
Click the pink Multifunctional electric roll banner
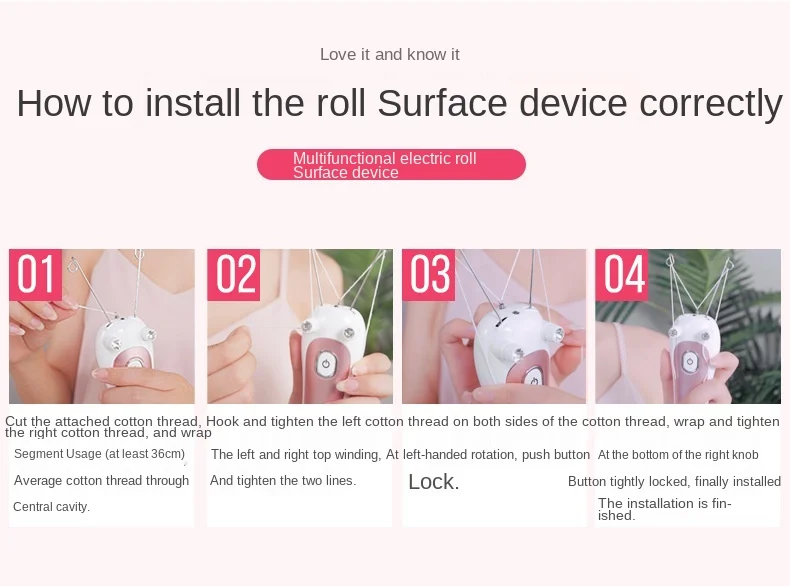coord(391,164)
